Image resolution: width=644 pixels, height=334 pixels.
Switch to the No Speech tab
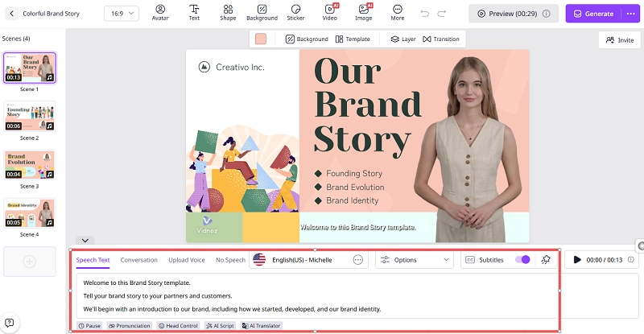pyautogui.click(x=230, y=260)
